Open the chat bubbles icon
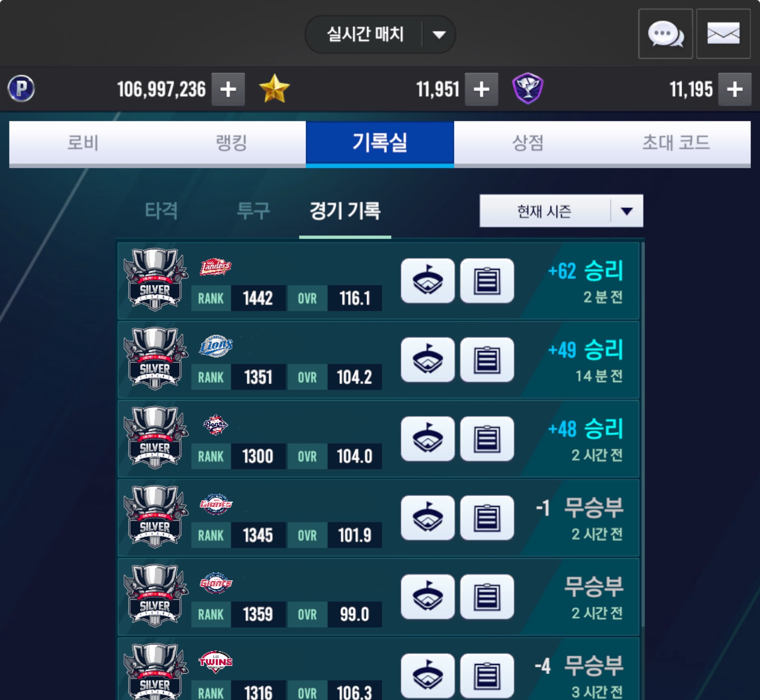This screenshot has width=760, height=700. 665,34
